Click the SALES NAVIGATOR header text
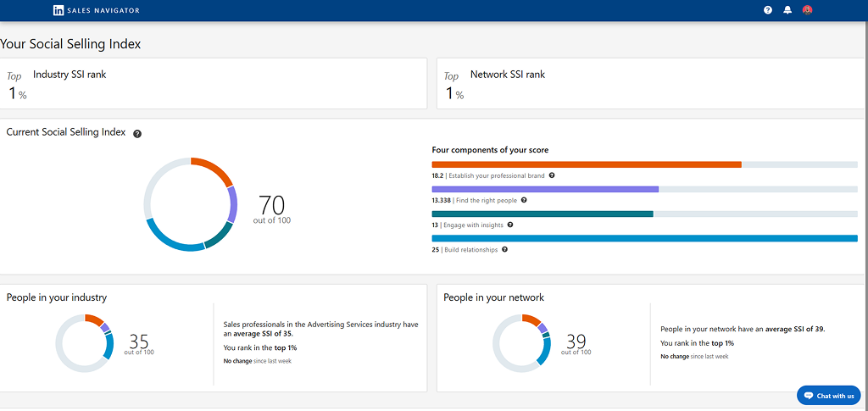 (103, 10)
